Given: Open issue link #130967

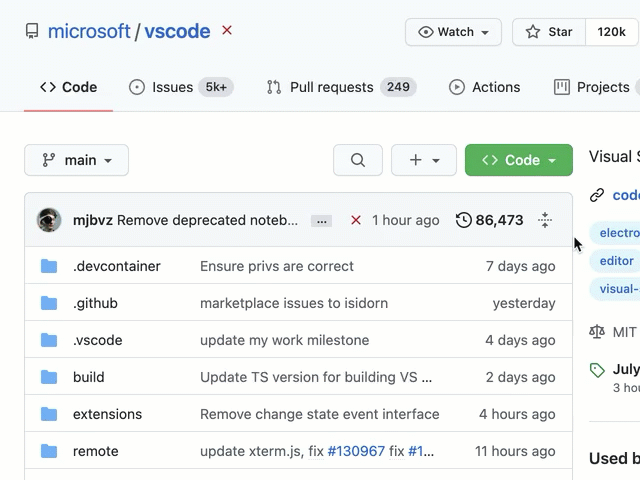Looking at the screenshot, I should [356, 451].
